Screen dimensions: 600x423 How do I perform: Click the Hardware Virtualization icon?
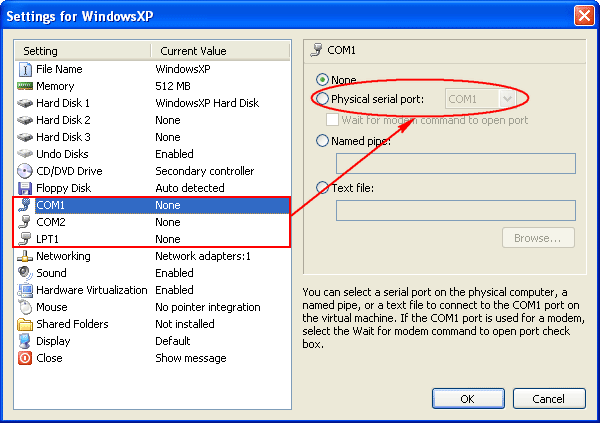coord(25,290)
